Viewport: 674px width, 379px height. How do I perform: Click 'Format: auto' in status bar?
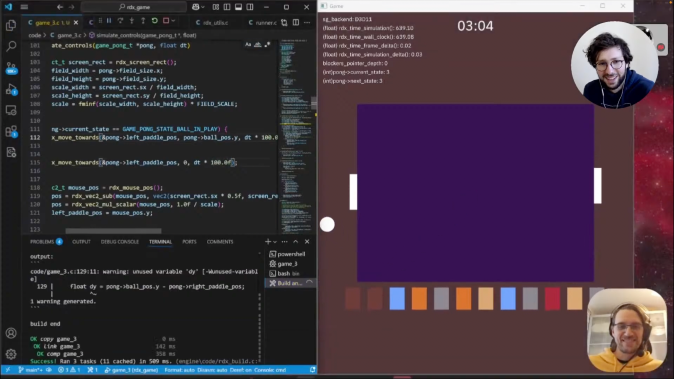(179, 370)
